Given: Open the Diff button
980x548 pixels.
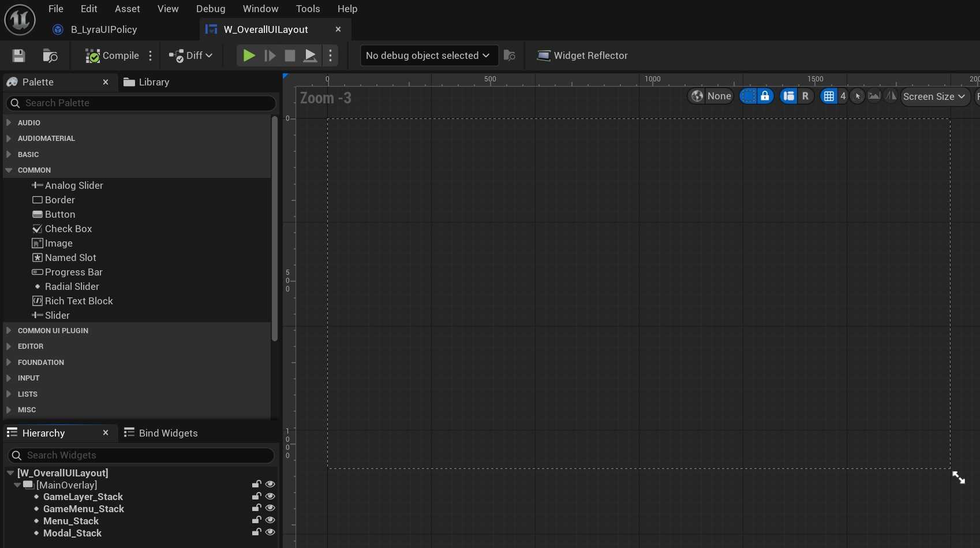Looking at the screenshot, I should tap(190, 55).
